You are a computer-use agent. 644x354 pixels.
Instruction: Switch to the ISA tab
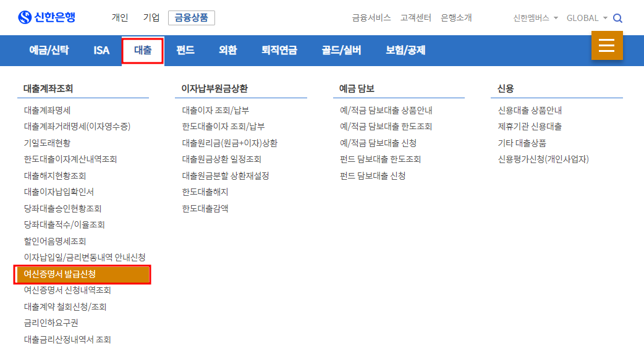tap(101, 50)
